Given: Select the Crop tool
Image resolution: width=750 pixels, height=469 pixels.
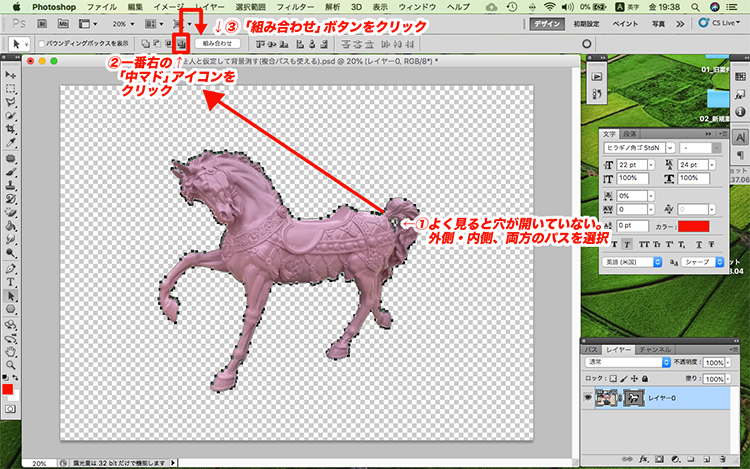Looking at the screenshot, I should (x=10, y=129).
